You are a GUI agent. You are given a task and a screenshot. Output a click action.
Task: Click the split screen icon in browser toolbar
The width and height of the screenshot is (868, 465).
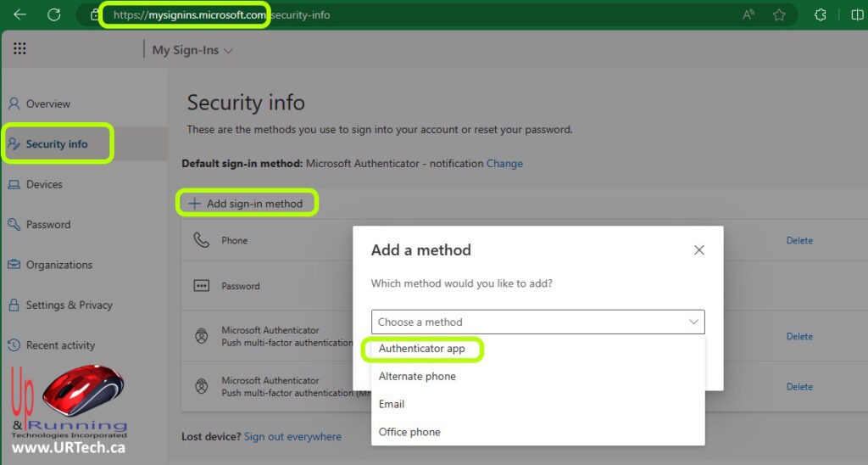pos(856,14)
